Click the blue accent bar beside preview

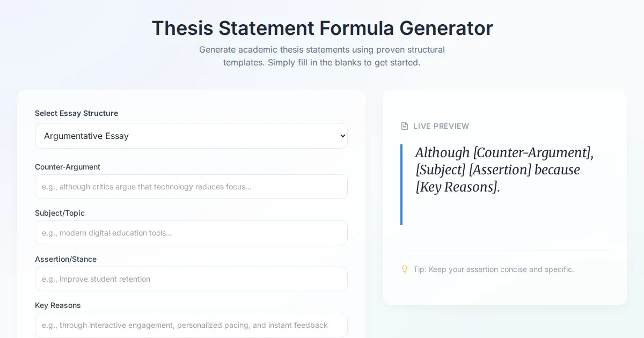coord(401,184)
